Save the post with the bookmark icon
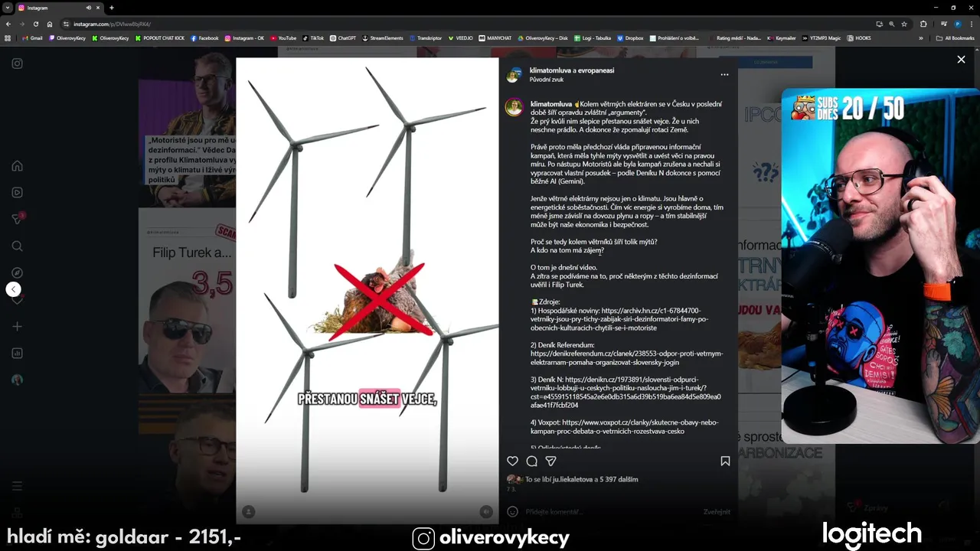 point(725,461)
